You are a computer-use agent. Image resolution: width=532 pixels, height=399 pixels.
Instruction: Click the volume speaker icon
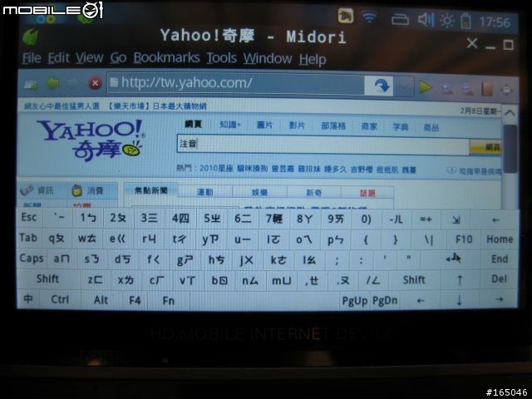(x=426, y=19)
